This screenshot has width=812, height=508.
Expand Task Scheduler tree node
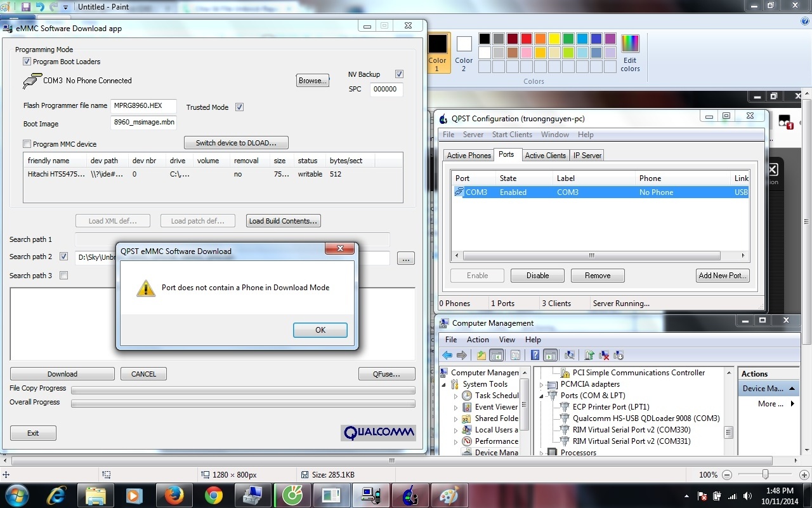455,396
